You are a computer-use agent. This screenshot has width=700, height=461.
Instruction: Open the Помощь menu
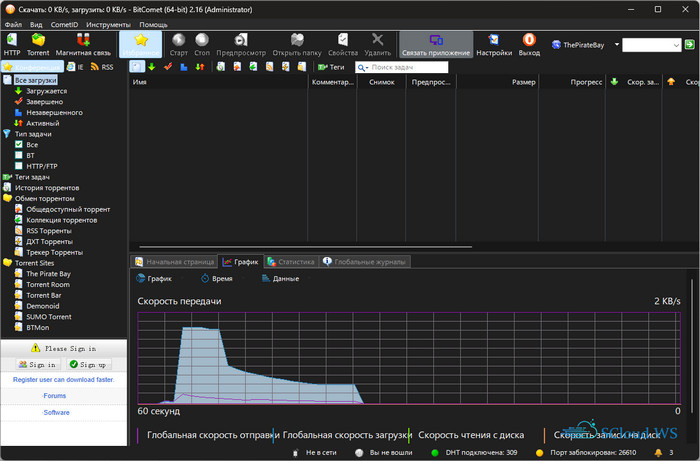pos(153,25)
